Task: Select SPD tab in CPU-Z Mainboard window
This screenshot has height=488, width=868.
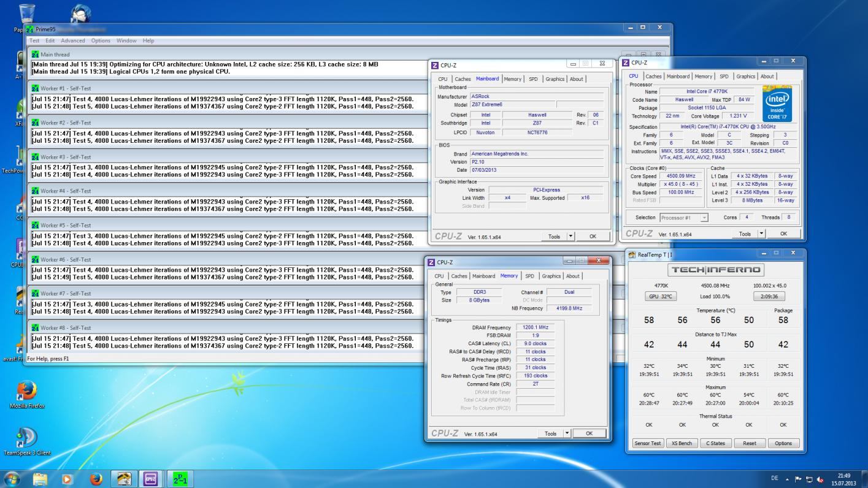Action: pos(533,78)
